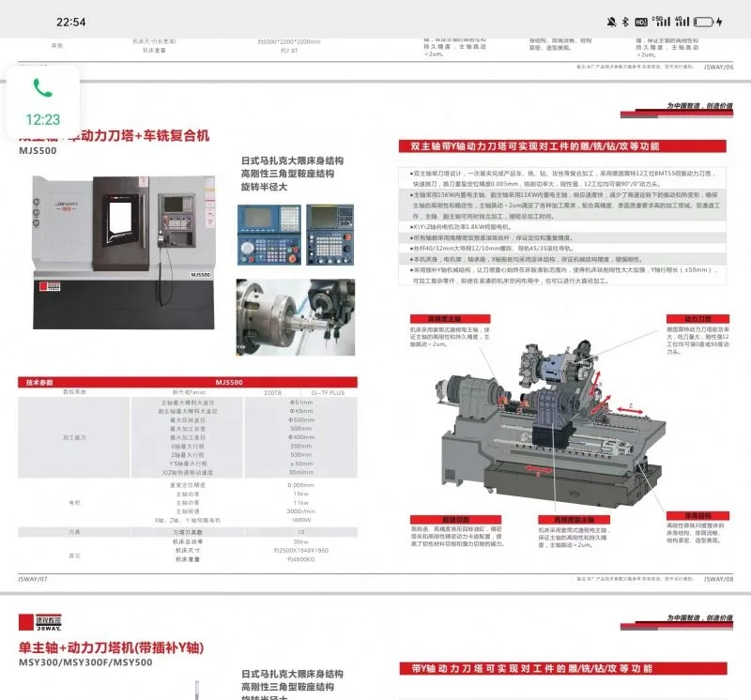
Task: Select the heading 动力刀塔+车铣复合机
Action: (145, 135)
